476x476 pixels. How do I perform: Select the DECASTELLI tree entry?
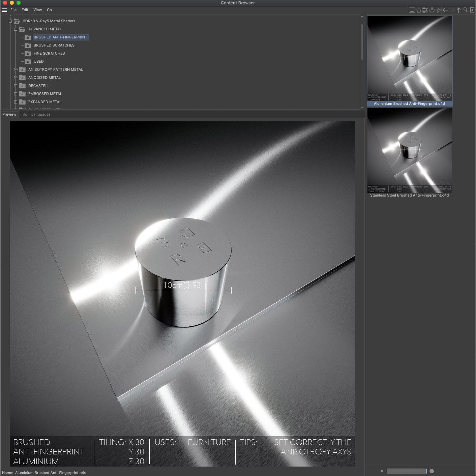coord(39,86)
